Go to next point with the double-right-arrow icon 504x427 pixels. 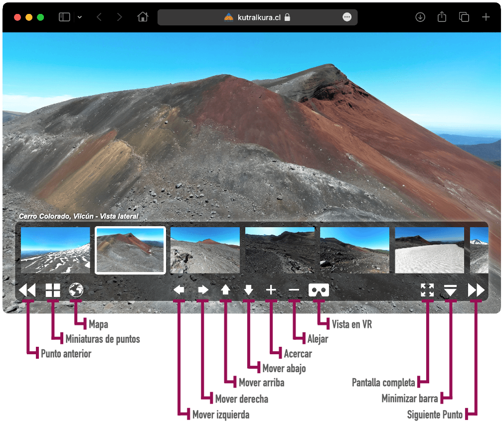coord(476,290)
